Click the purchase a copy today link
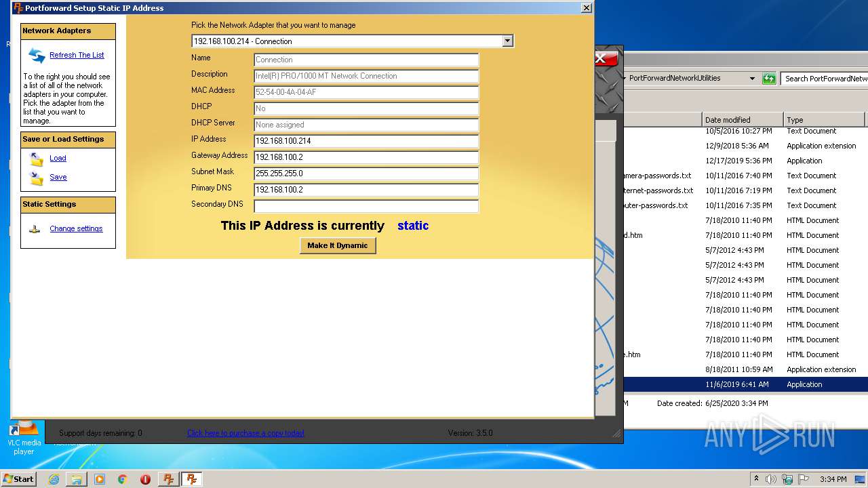 (245, 433)
